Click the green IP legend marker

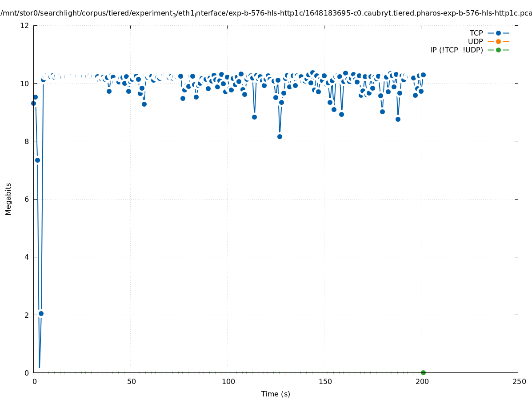click(498, 50)
